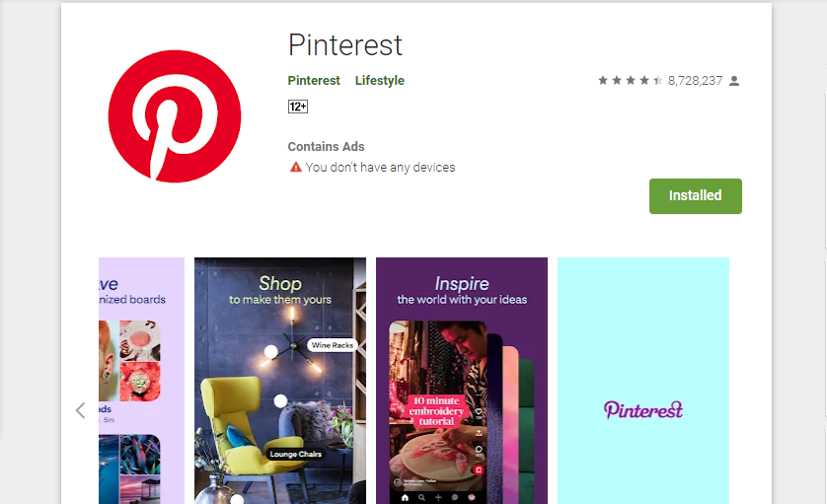Open the partially visible organized boards screenshot
Screen dimensions: 827x504
coord(141,381)
